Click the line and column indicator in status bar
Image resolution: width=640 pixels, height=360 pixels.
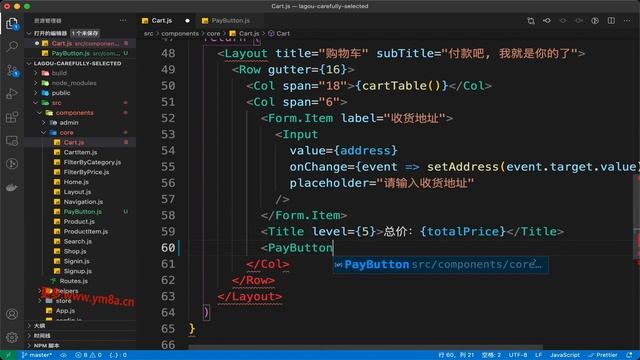pos(456,355)
